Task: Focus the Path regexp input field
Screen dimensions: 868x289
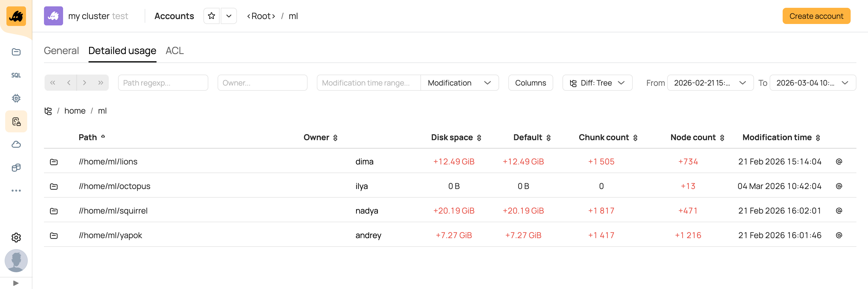Action: (x=163, y=83)
